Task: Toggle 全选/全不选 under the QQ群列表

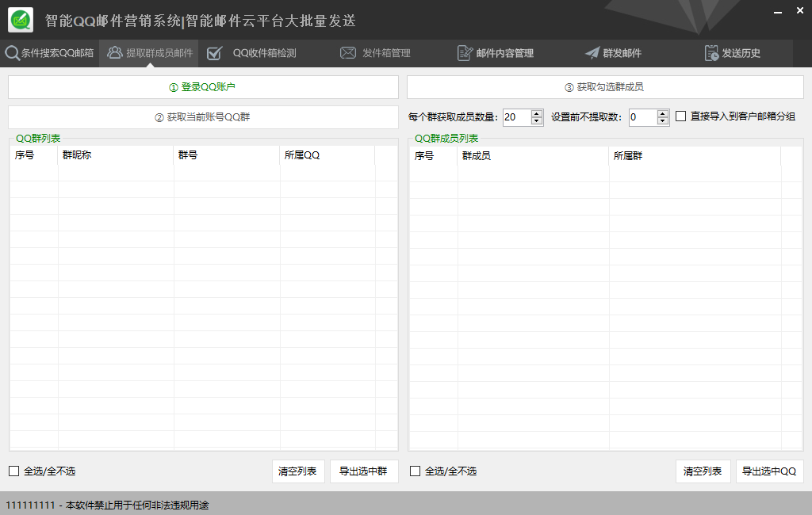Action: pos(14,471)
